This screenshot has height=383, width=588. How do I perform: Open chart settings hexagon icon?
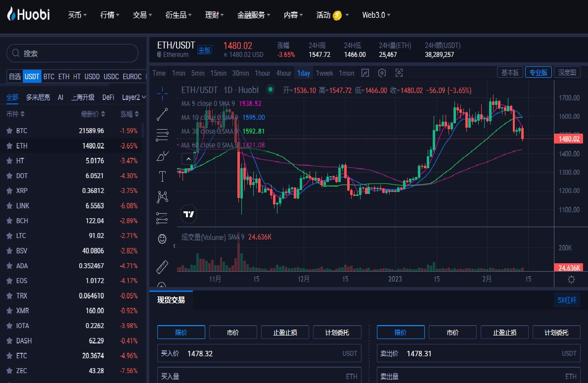(x=382, y=73)
